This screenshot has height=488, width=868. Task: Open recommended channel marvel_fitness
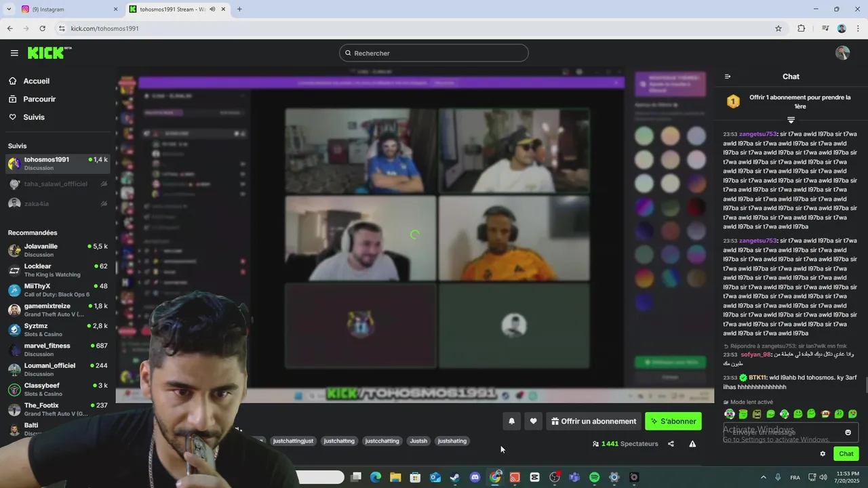pyautogui.click(x=58, y=349)
